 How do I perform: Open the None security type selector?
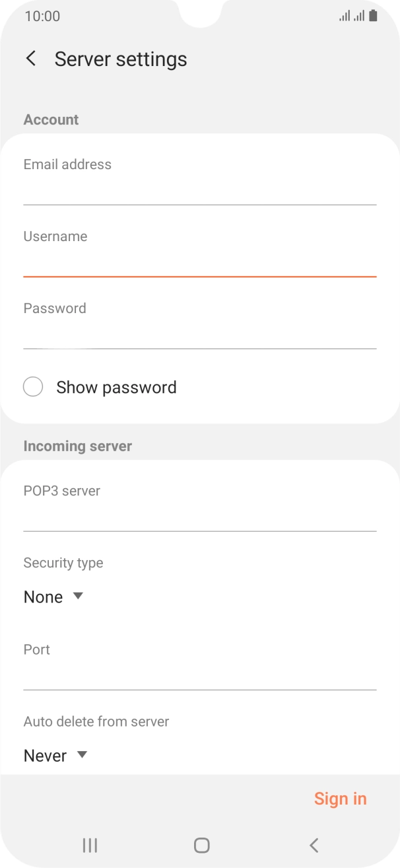(x=53, y=597)
